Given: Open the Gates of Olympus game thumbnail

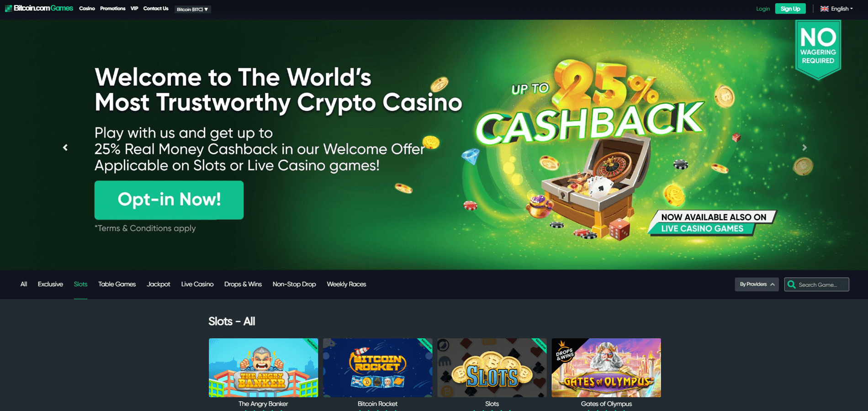Looking at the screenshot, I should point(606,368).
